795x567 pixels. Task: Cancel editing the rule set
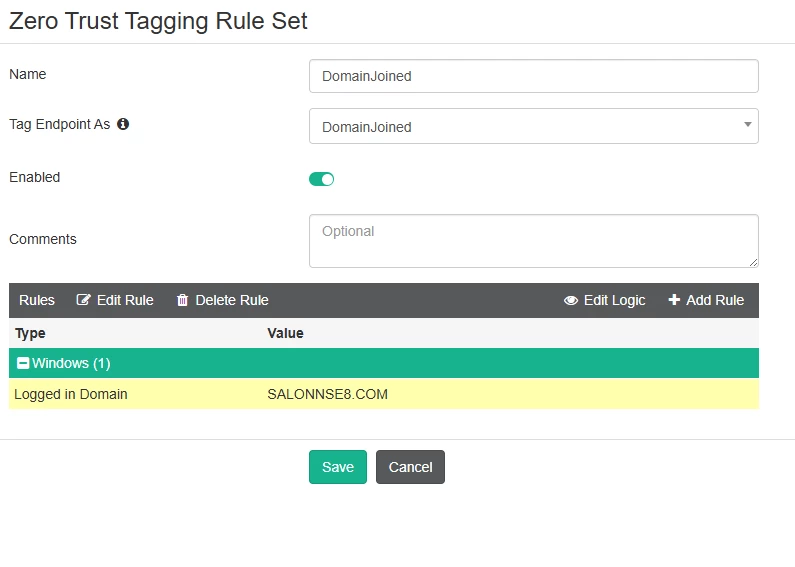point(410,467)
